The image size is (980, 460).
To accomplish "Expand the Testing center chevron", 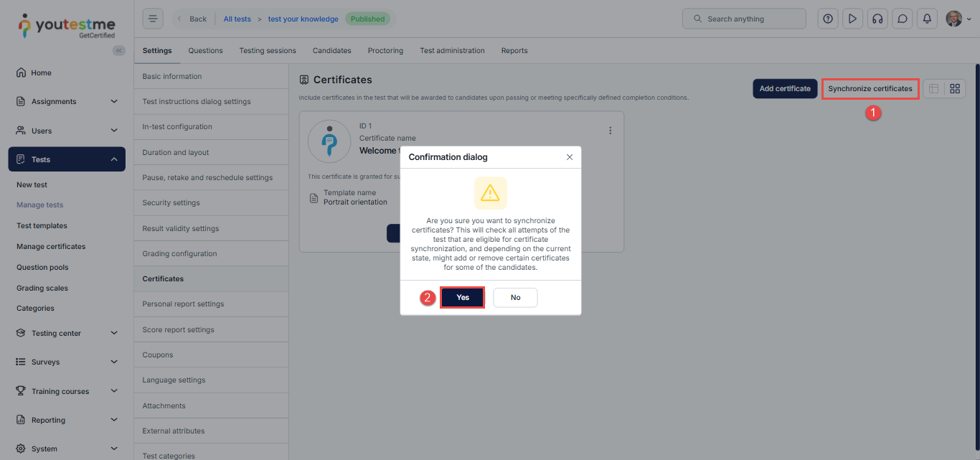I will [114, 333].
